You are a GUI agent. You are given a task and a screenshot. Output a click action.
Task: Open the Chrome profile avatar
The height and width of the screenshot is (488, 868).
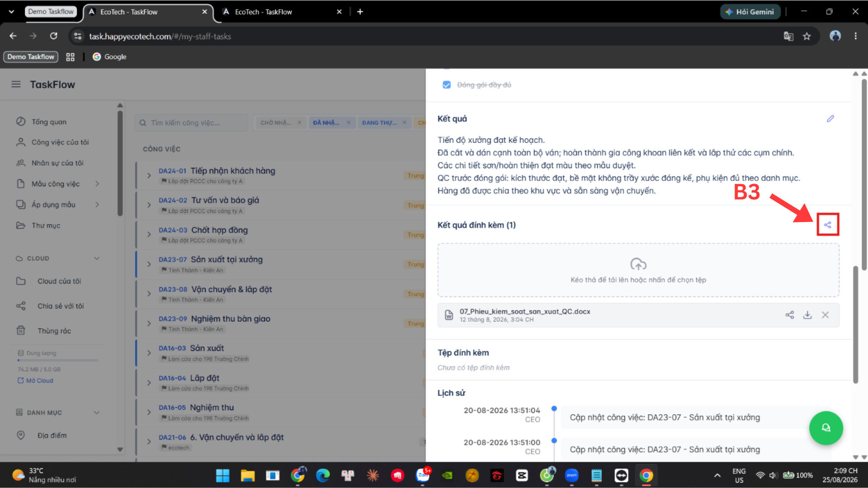click(835, 36)
